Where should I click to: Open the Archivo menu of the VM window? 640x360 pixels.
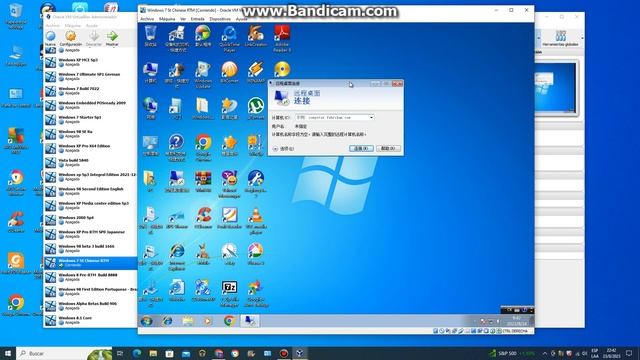pyautogui.click(x=147, y=19)
